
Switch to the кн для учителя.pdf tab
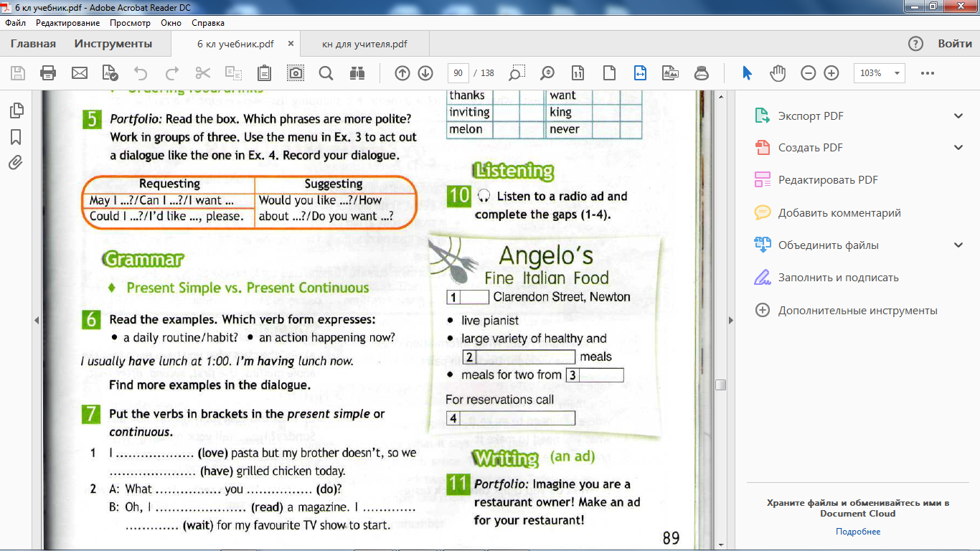364,44
